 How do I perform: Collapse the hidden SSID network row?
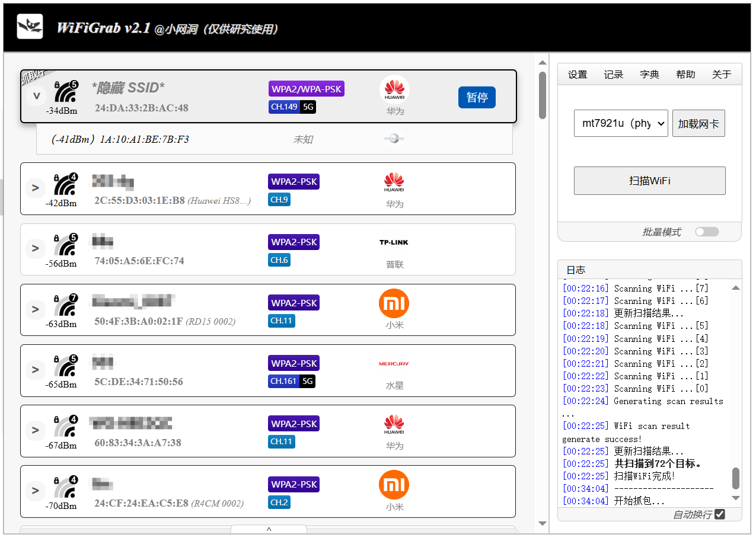pos(37,96)
